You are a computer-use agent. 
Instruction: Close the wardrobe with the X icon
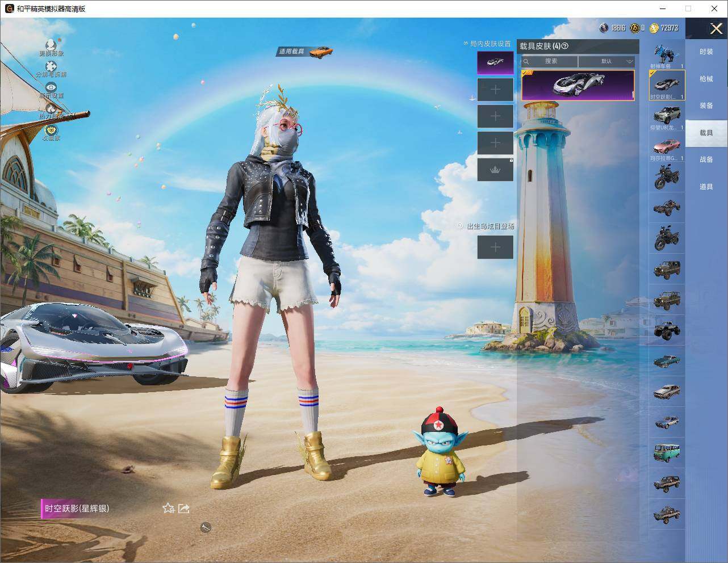[716, 28]
